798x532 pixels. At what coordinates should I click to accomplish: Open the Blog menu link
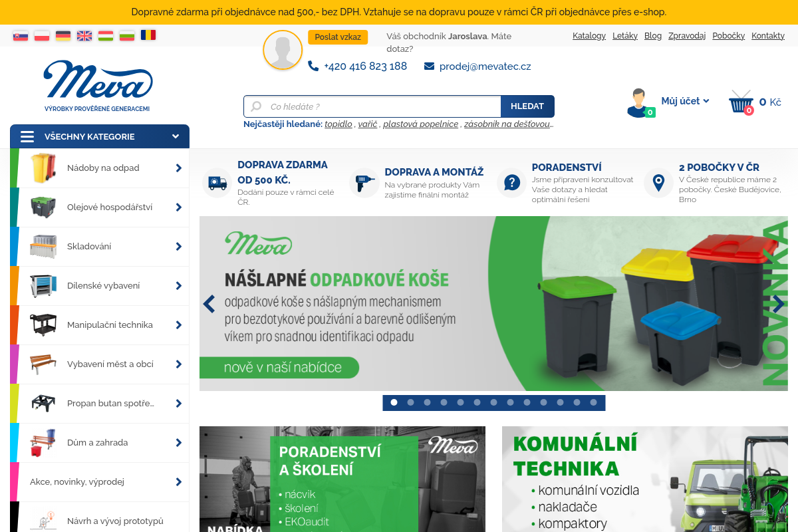pyautogui.click(x=653, y=36)
